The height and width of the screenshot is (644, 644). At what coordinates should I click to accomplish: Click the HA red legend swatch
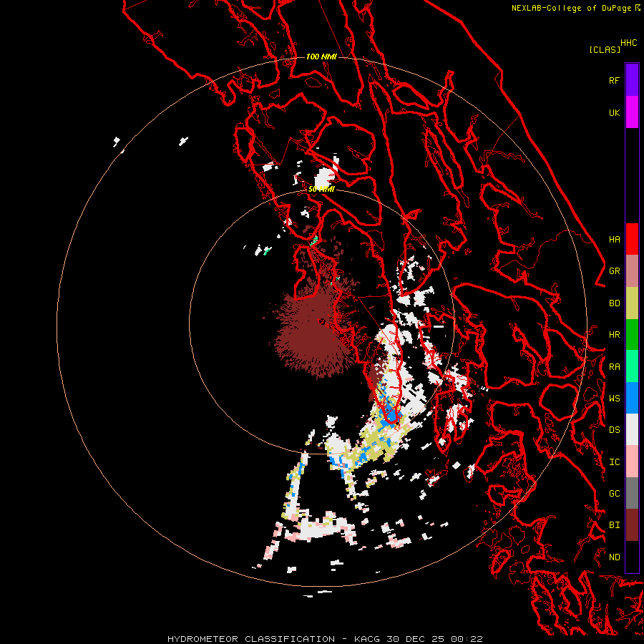point(632,239)
